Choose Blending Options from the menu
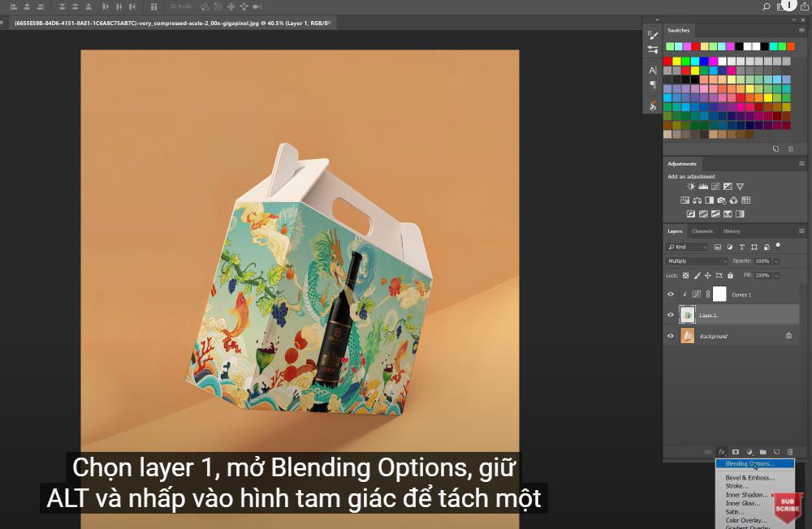Viewport: 812px width, 529px height. click(749, 464)
